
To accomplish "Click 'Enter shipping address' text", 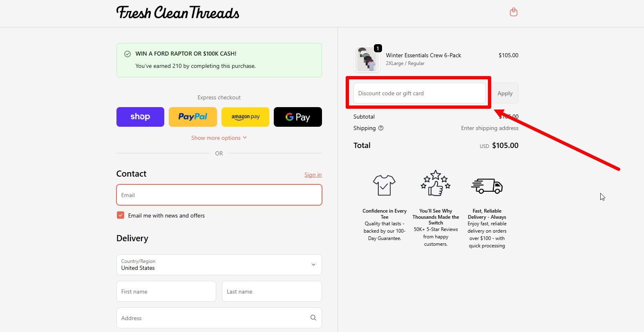I will [490, 128].
